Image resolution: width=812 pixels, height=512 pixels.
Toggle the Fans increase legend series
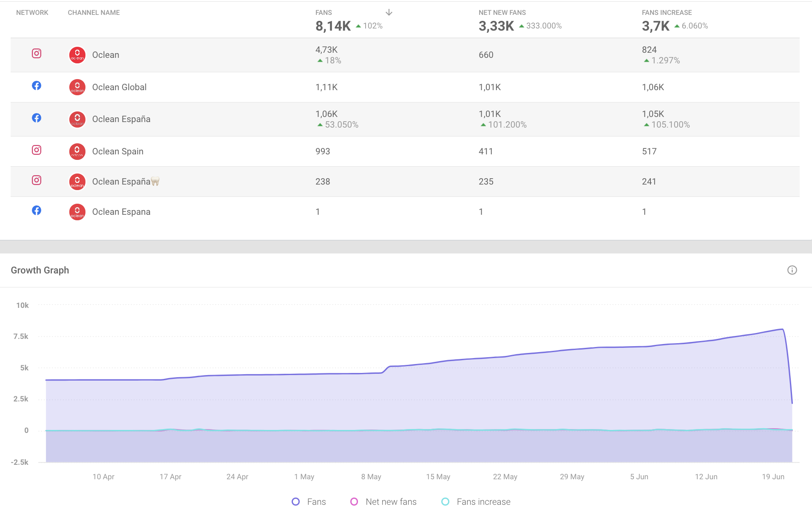476,502
